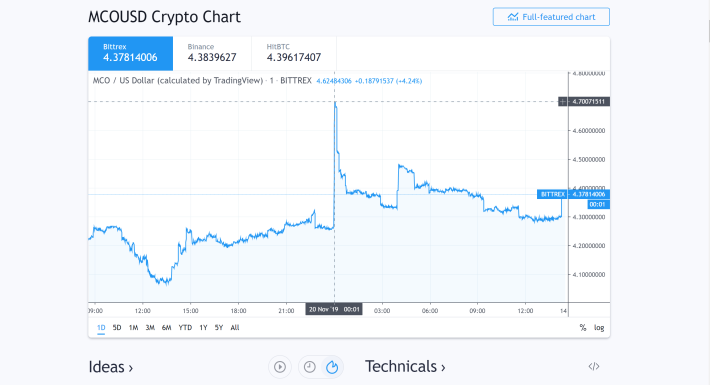
Task: Select the 1D time range
Action: pyautogui.click(x=101, y=327)
